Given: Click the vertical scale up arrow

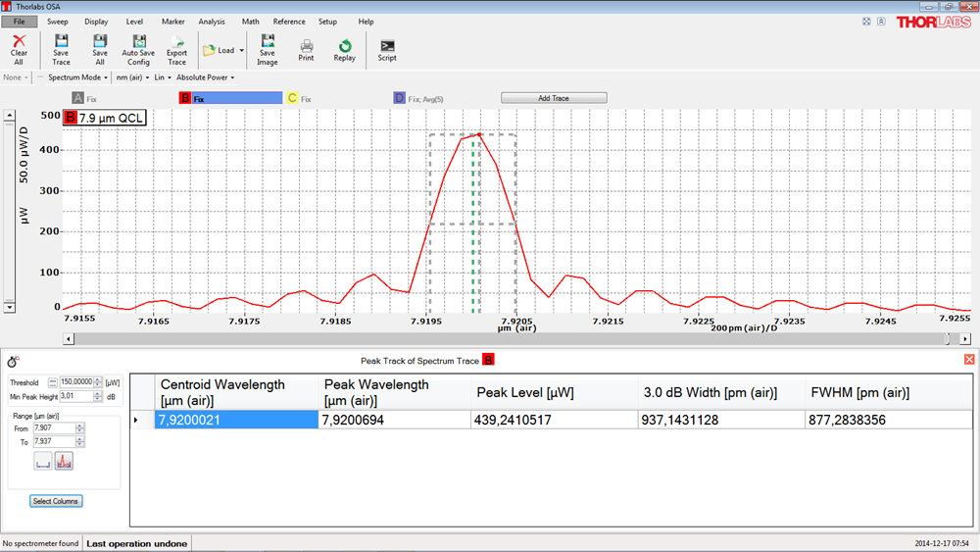Looking at the screenshot, I should (x=10, y=117).
